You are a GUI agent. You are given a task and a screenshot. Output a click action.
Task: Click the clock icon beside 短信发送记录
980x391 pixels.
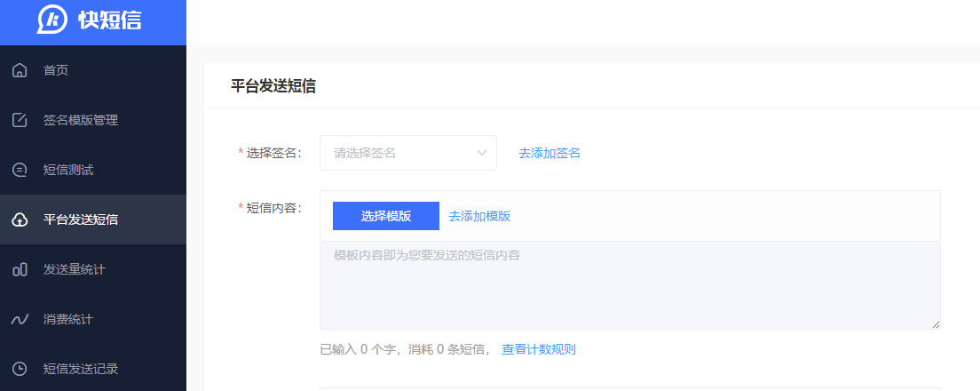(x=20, y=369)
